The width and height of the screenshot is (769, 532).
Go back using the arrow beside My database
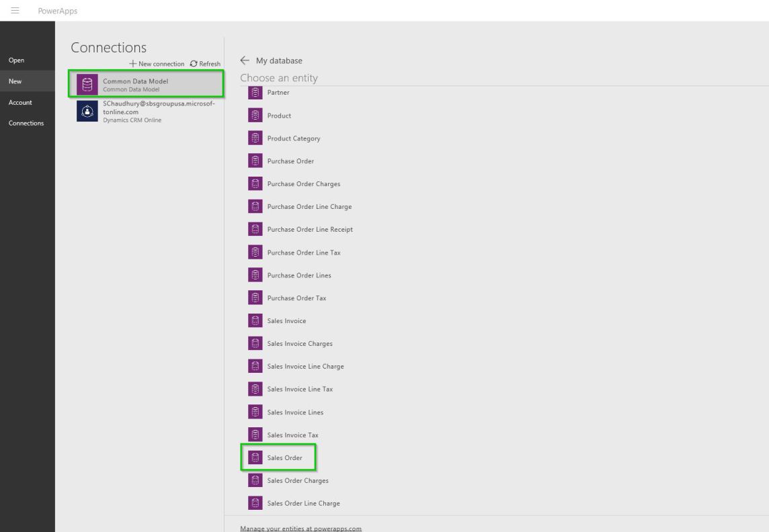tap(245, 60)
